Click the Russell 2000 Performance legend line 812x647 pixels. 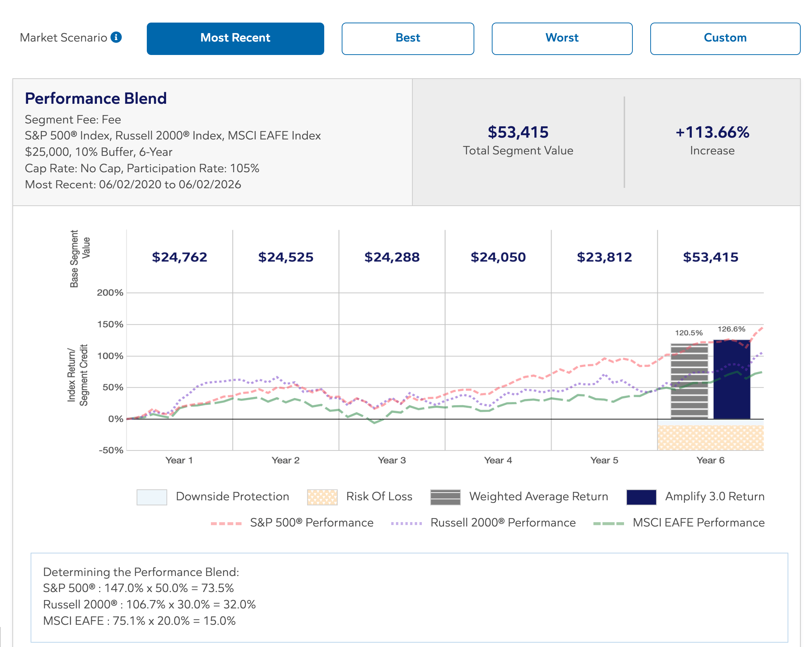[407, 523]
